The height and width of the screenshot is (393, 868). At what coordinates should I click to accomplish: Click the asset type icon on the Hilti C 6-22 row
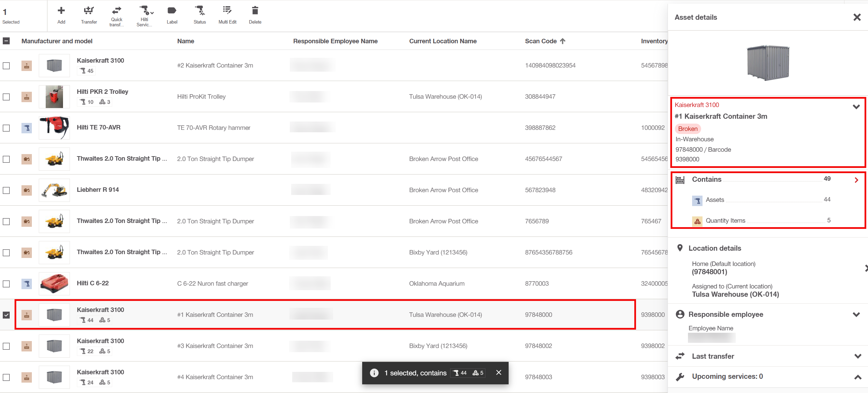(x=27, y=284)
